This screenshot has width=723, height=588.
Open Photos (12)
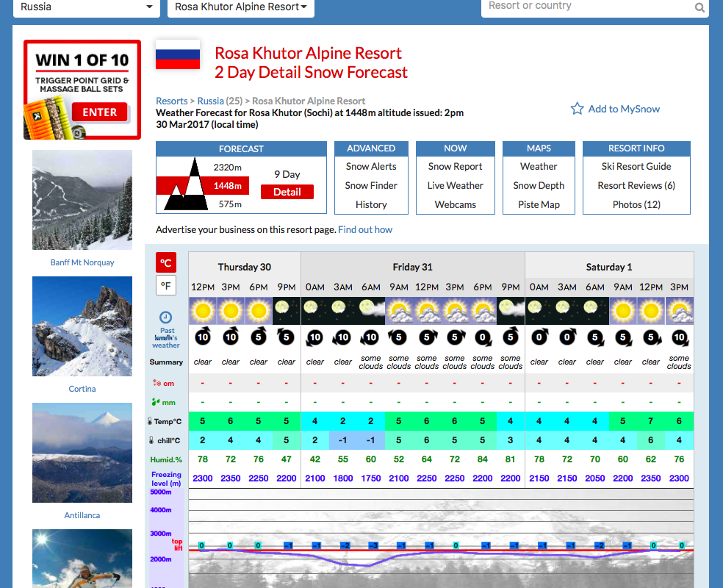pos(636,205)
